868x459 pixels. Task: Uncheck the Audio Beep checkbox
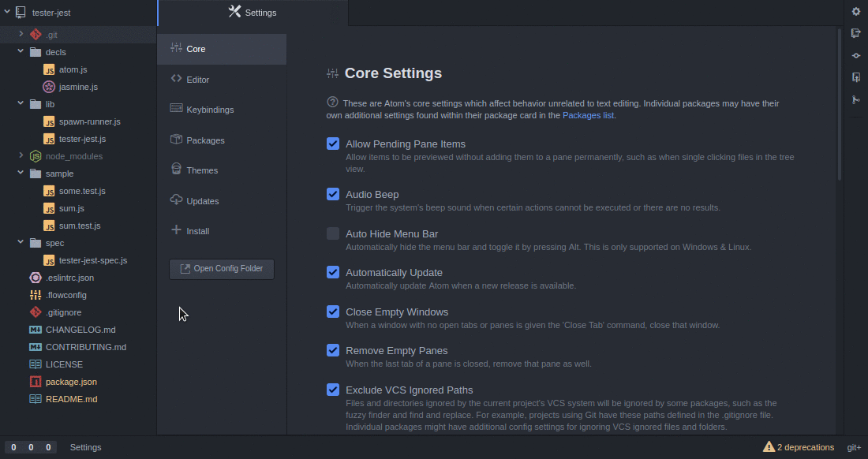pos(333,194)
